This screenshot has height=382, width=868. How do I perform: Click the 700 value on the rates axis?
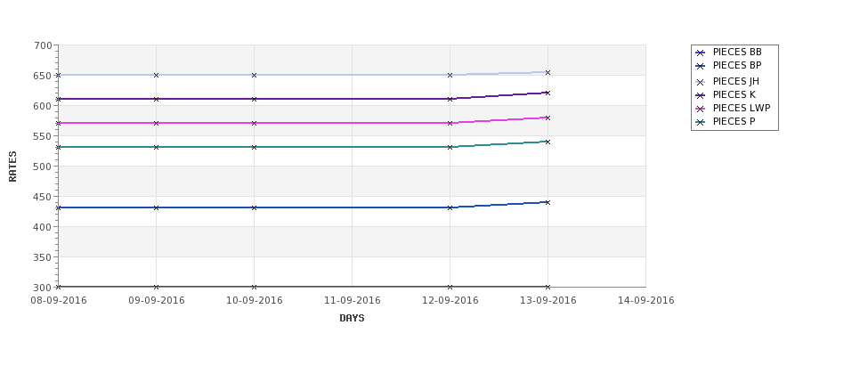45,45
